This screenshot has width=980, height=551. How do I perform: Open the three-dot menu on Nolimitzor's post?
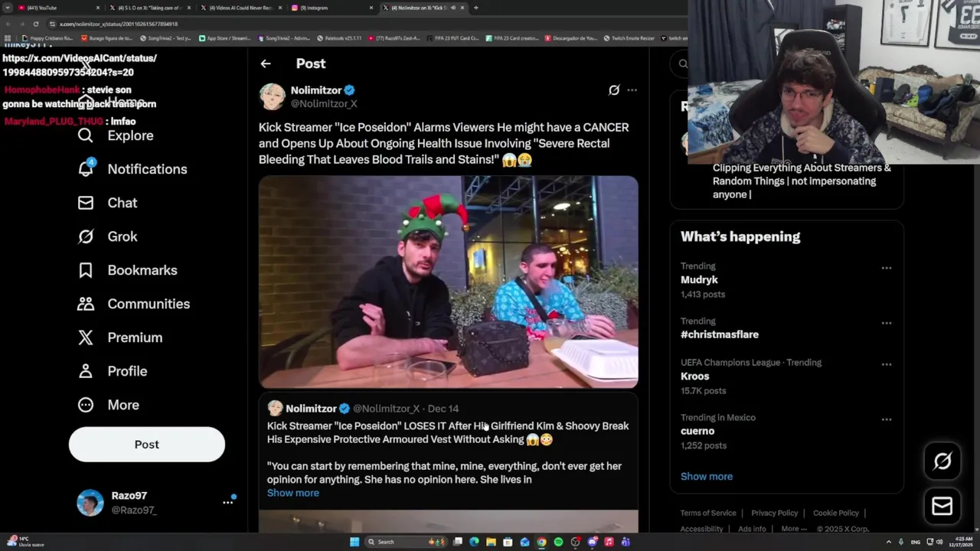tap(632, 90)
